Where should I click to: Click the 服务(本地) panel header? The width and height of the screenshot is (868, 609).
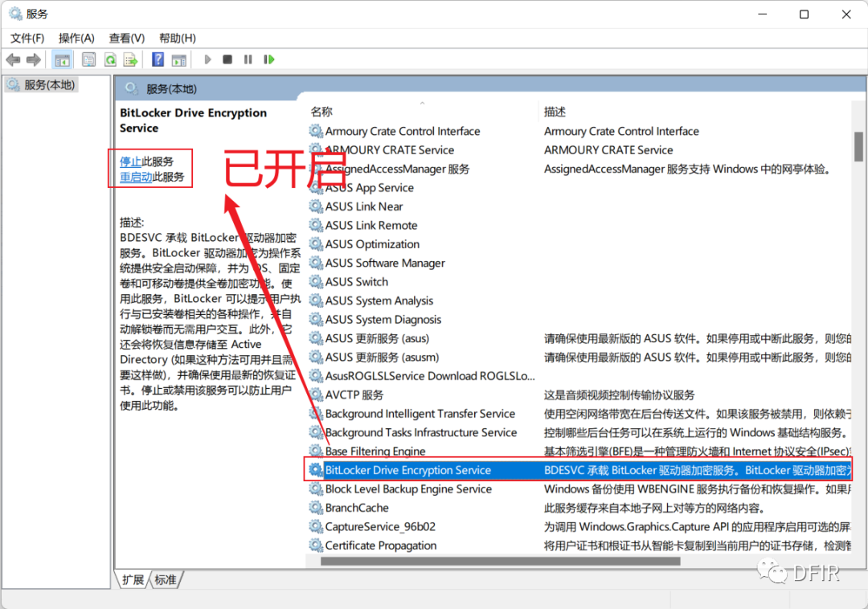(171, 89)
